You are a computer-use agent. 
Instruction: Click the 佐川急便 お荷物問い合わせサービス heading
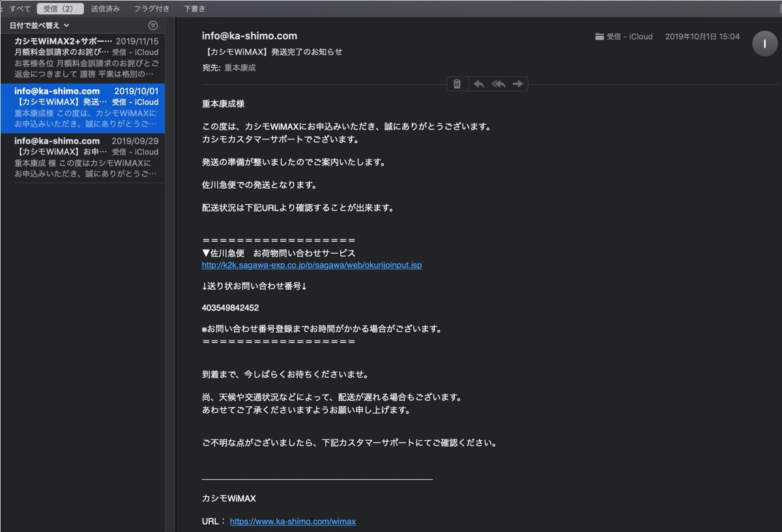(279, 253)
